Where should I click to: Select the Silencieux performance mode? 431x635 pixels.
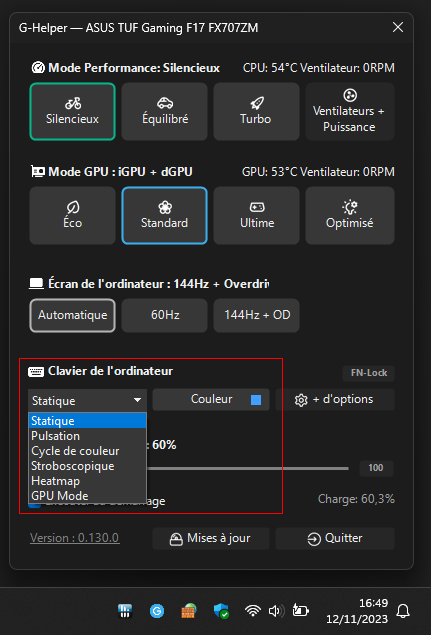click(73, 111)
